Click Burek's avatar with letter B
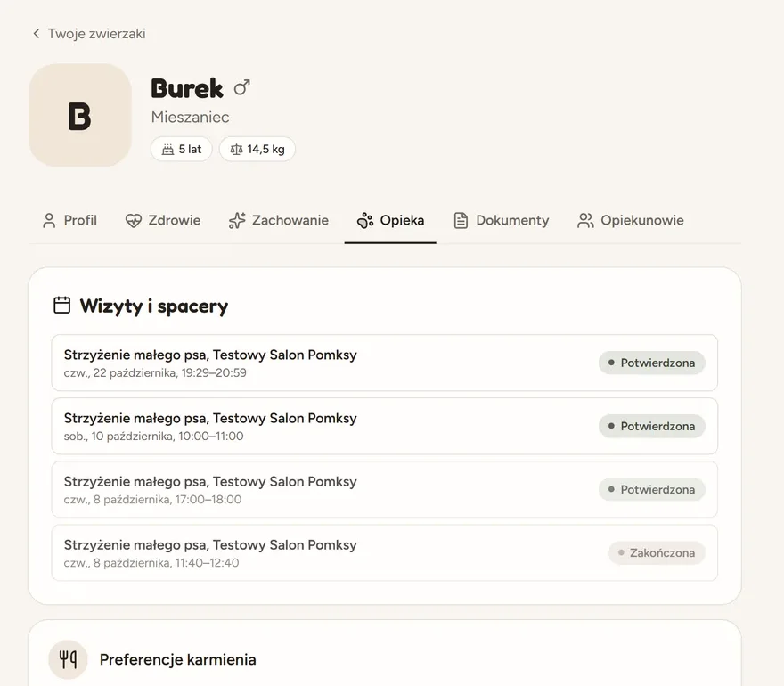Image resolution: width=784 pixels, height=686 pixels. pyautogui.click(x=80, y=115)
